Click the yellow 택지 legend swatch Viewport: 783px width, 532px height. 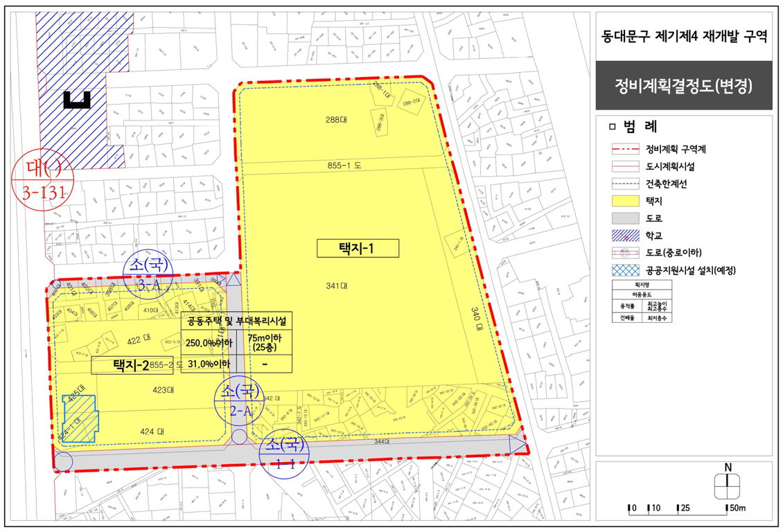625,201
